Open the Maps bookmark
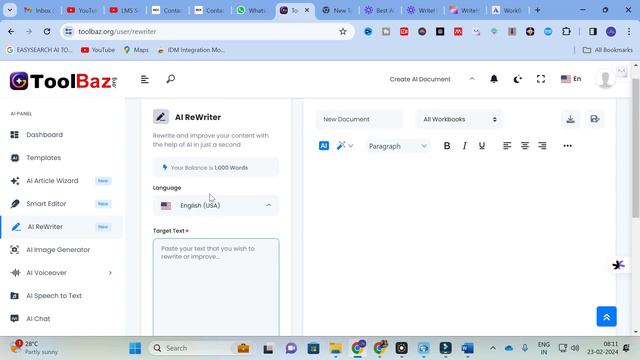Viewport: 640px width, 360px height. click(136, 50)
